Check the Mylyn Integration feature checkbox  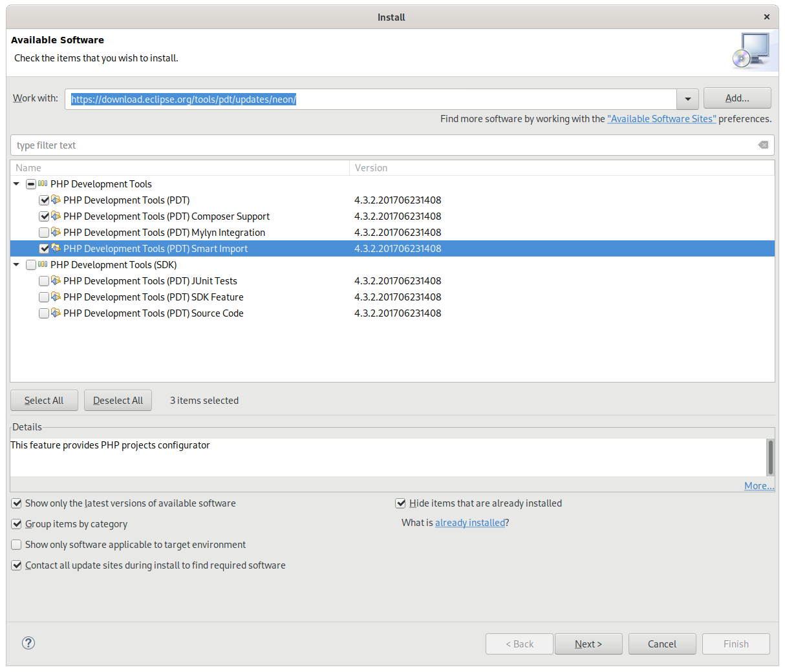pyautogui.click(x=44, y=232)
